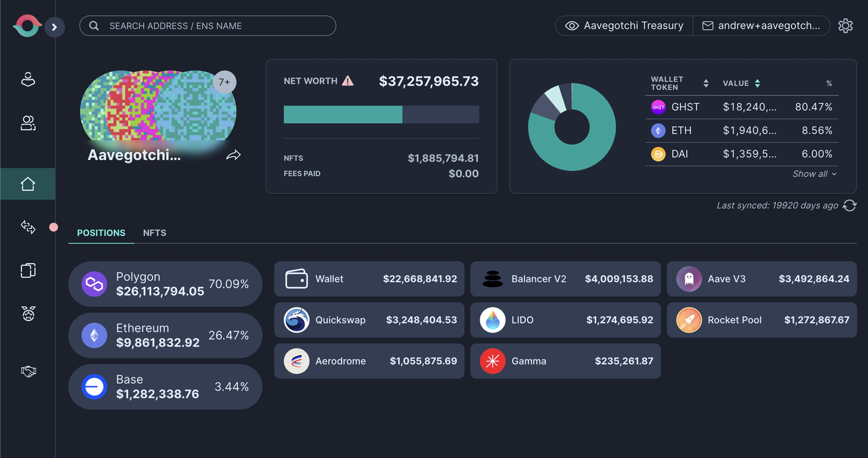This screenshot has width=868, height=458.
Task: Click the app logo in the sidebar
Action: (x=27, y=26)
